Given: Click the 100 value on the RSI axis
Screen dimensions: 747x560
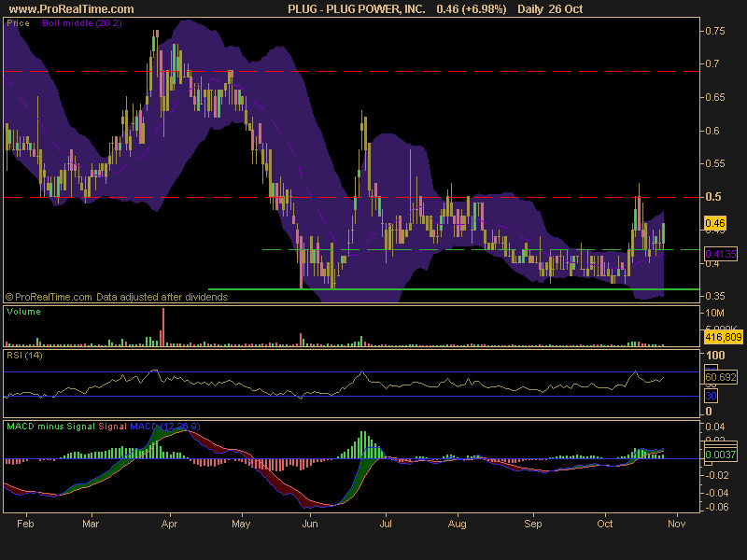Looking at the screenshot, I should (x=715, y=356).
